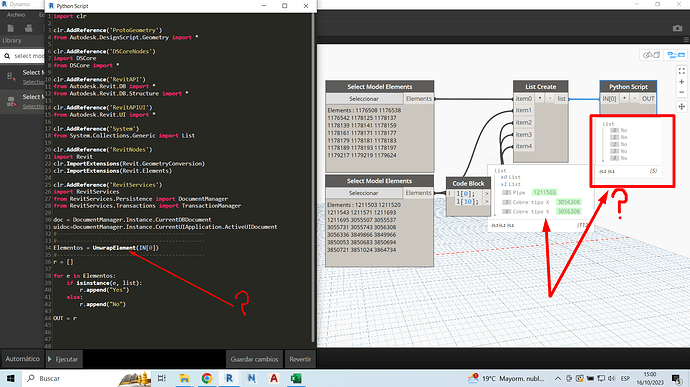
Task: Remove an input port on Python Script node
Action: [x=634, y=99]
